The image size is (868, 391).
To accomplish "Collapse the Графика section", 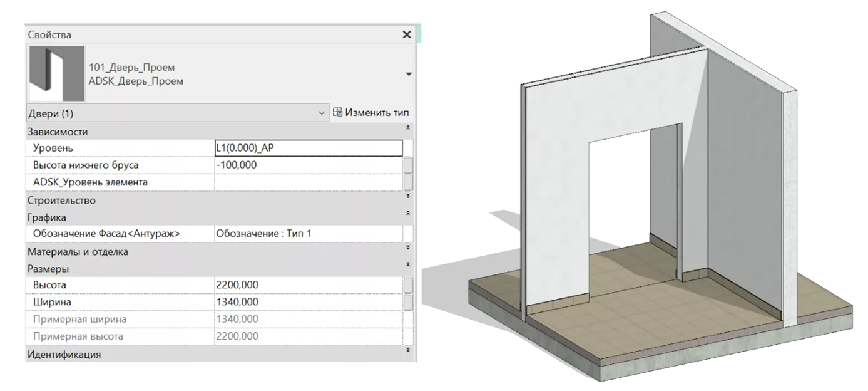I will tap(408, 214).
